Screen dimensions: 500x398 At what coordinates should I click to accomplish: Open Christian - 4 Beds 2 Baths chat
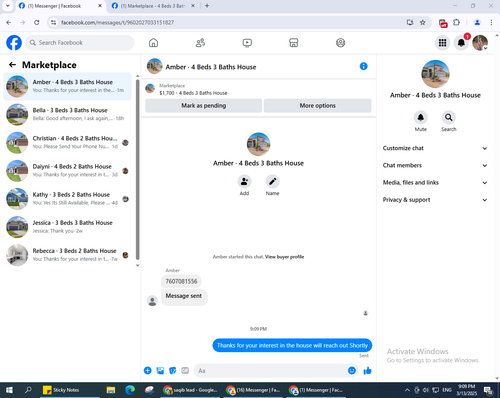tap(67, 142)
